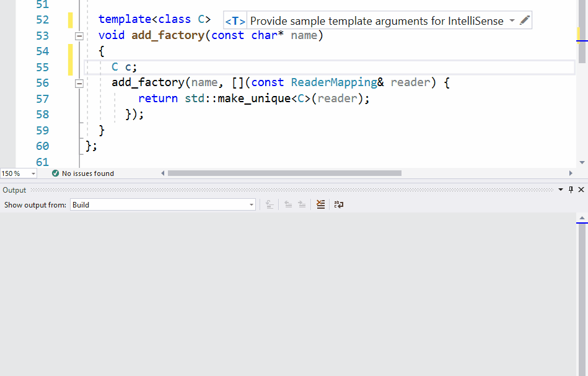Viewport: 588px width, 376px height.
Task: Collapse the add_factory function at line 53
Action: [x=79, y=36]
